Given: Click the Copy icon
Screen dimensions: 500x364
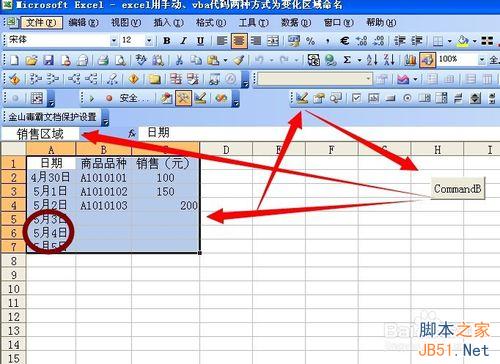Looking at the screenshot, I should pyautogui.click(x=196, y=60).
